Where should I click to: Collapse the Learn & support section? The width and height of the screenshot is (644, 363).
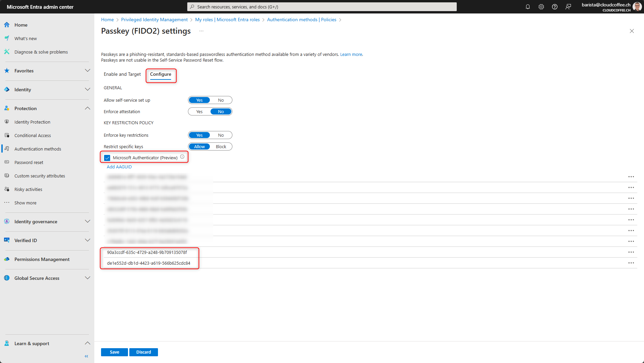(x=88, y=343)
